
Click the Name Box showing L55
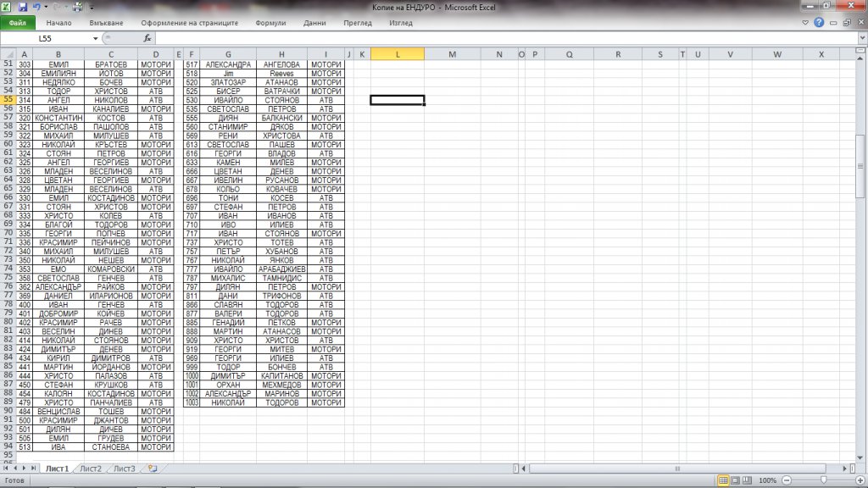[46, 38]
